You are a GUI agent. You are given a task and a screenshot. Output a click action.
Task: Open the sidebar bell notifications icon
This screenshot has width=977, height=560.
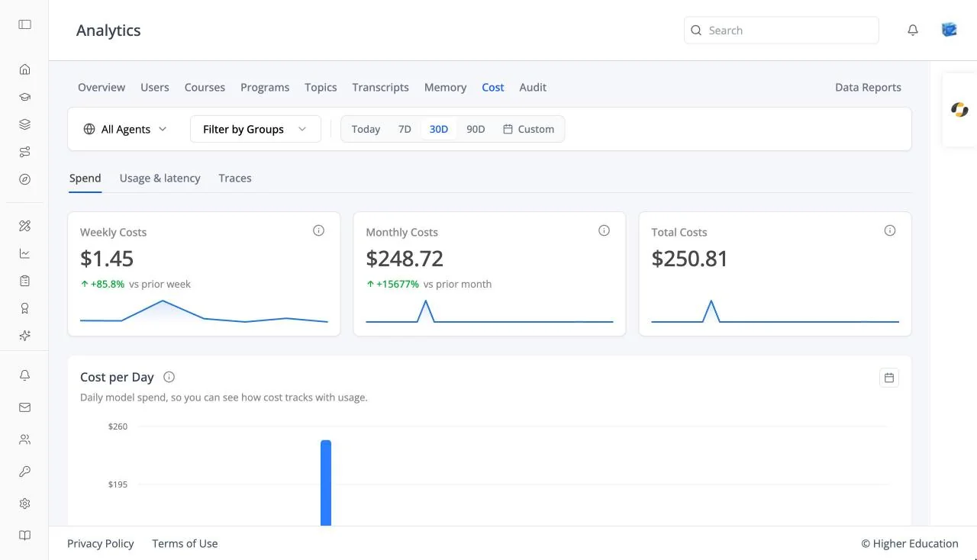[x=24, y=375]
